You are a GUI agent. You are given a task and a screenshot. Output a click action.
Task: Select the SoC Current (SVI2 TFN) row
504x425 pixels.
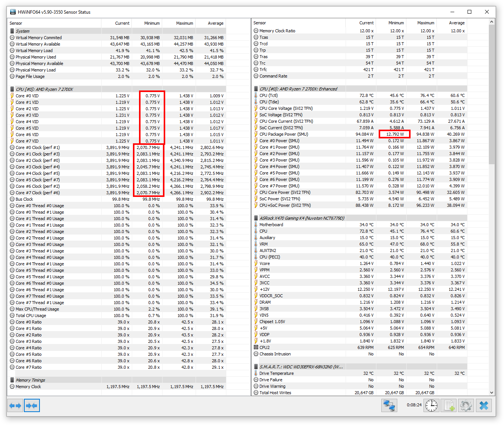pyautogui.click(x=360, y=128)
